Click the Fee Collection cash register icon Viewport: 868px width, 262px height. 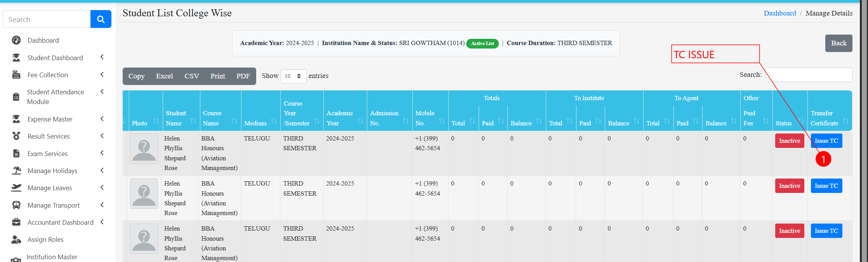(16, 75)
